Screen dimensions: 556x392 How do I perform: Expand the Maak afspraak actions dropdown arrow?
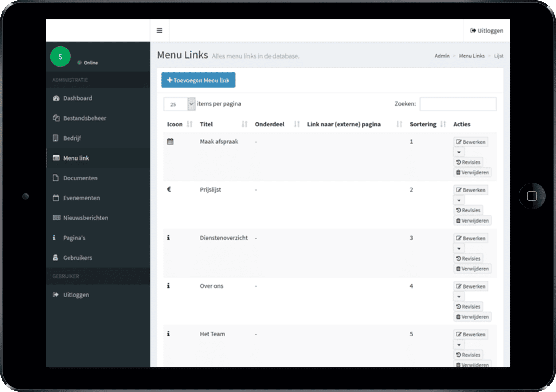point(459,152)
